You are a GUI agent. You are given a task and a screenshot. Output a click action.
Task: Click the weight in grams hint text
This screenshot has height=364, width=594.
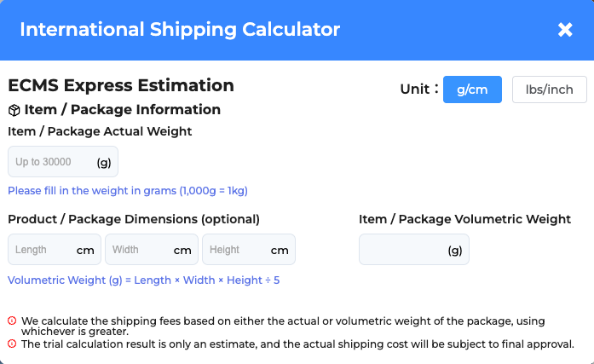128,190
